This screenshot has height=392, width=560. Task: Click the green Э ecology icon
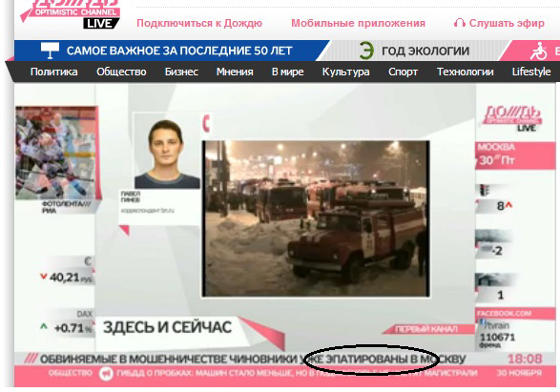coord(366,51)
